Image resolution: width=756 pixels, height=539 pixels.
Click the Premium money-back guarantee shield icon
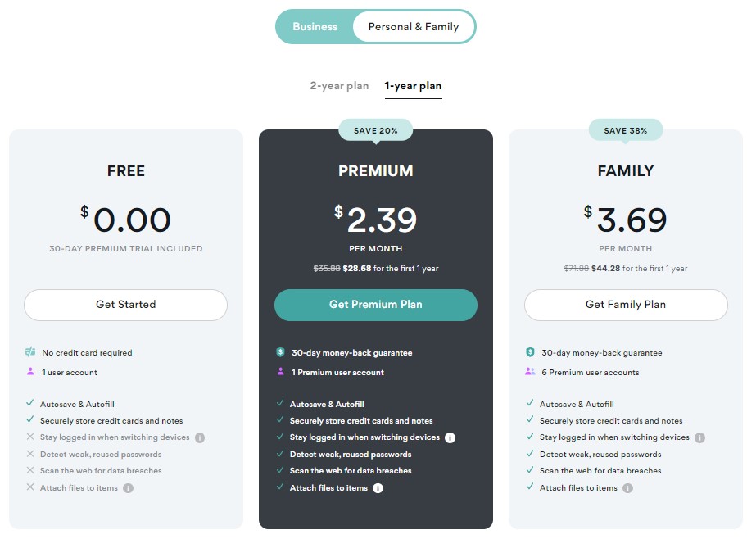(x=280, y=352)
